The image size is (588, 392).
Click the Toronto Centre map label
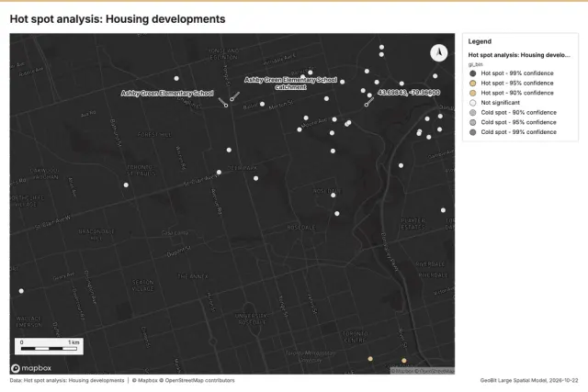(355, 337)
